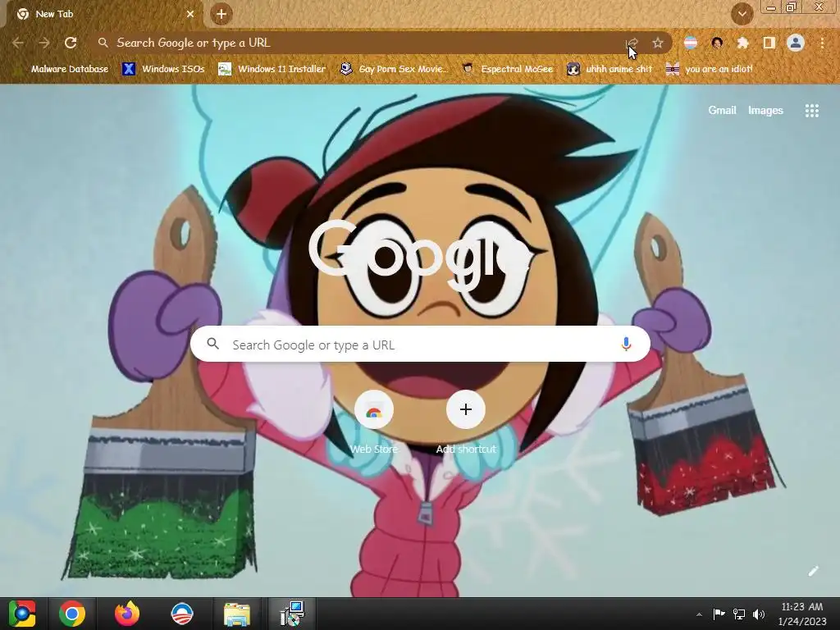The image size is (840, 630).
Task: Click the magnifier icon in center search box
Action: click(x=212, y=344)
